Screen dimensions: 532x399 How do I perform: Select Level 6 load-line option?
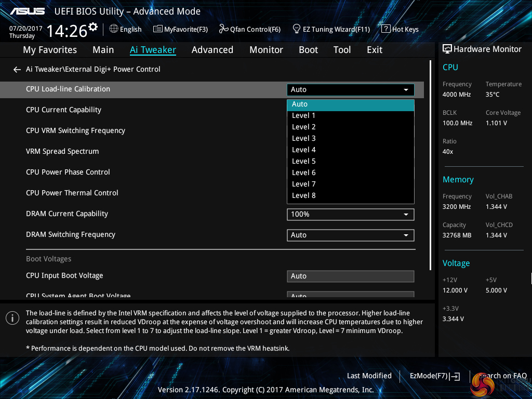[351, 172]
